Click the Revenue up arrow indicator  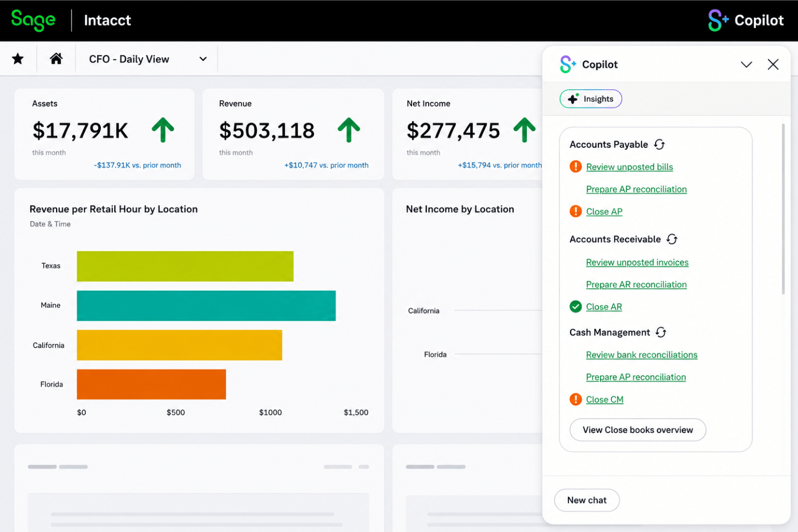[x=349, y=130]
